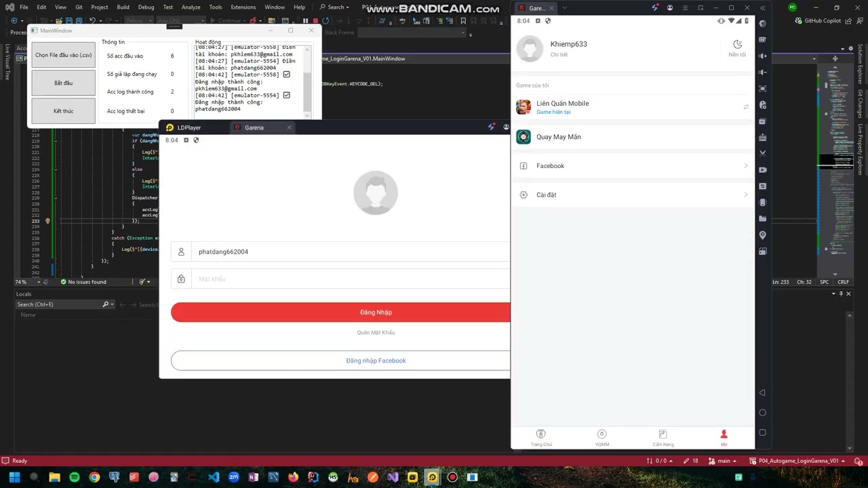Tap the Nền tối dark mode moon icon
Image resolution: width=868 pixels, height=488 pixels.
pyautogui.click(x=738, y=44)
